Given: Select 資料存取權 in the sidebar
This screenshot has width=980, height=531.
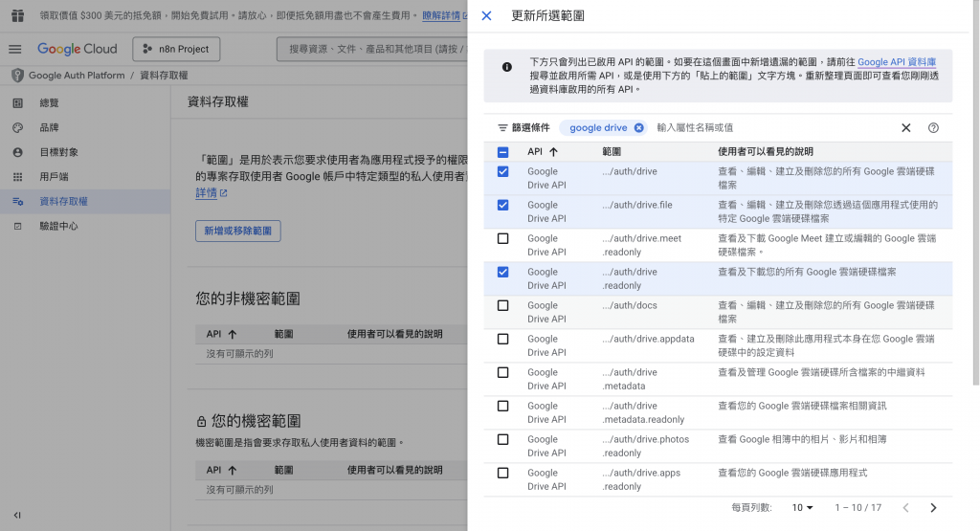Looking at the screenshot, I should 85,201.
